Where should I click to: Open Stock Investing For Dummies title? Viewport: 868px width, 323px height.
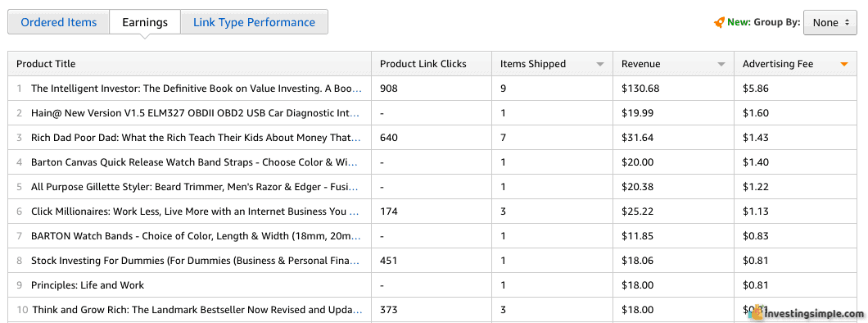click(196, 261)
